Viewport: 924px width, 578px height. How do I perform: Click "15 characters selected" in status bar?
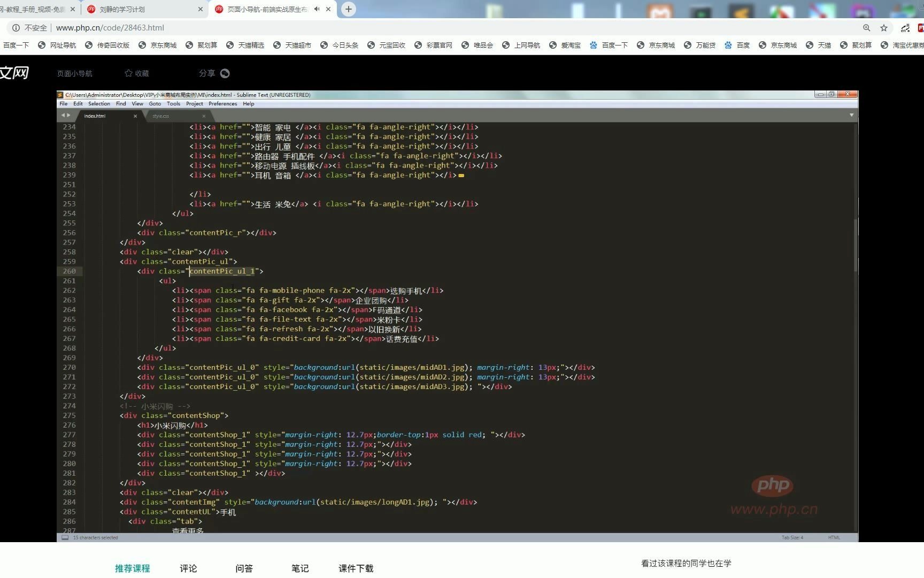point(96,537)
